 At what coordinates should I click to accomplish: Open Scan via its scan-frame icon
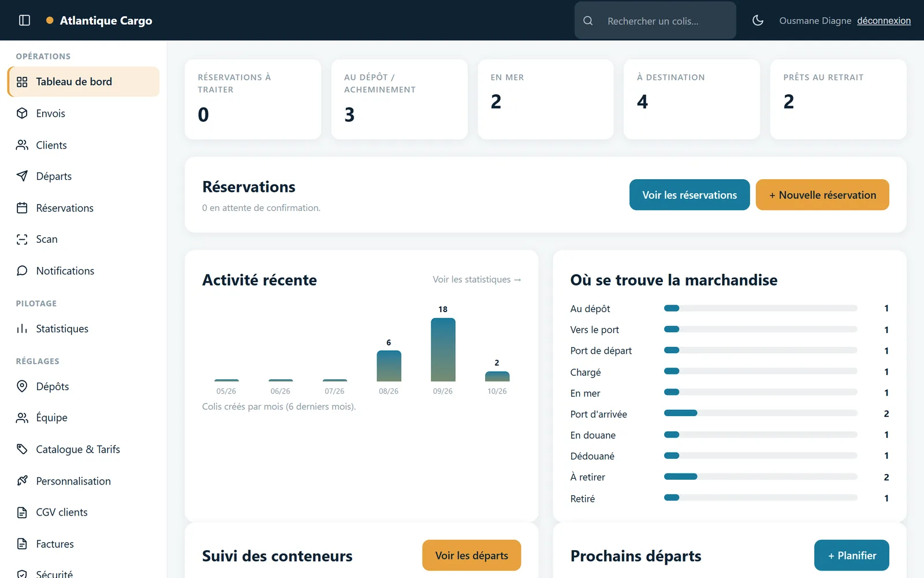tap(22, 239)
